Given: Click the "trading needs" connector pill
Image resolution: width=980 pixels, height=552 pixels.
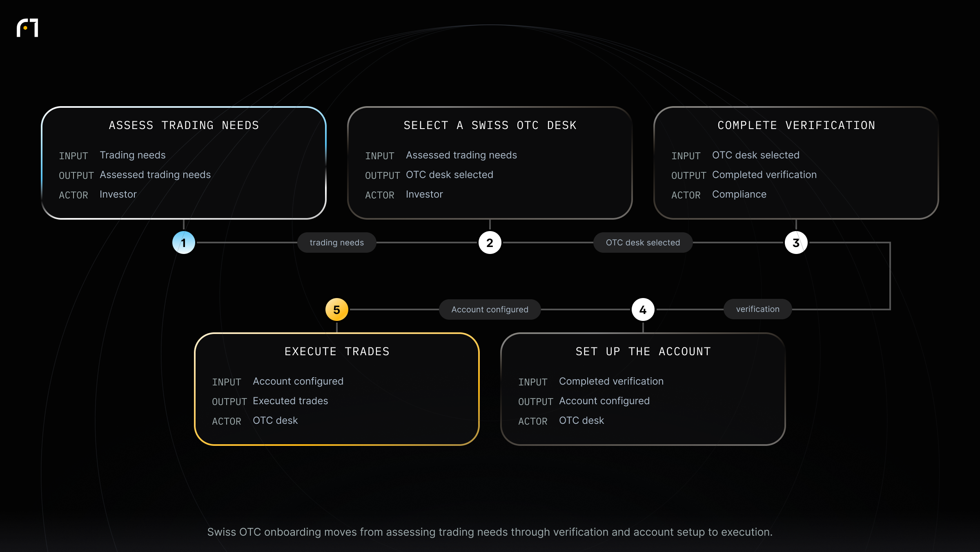Looking at the screenshot, I should (337, 243).
